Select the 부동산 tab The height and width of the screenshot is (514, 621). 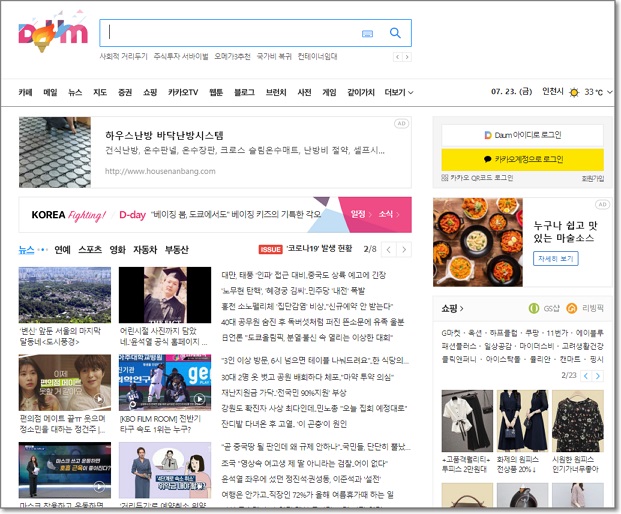177,249
